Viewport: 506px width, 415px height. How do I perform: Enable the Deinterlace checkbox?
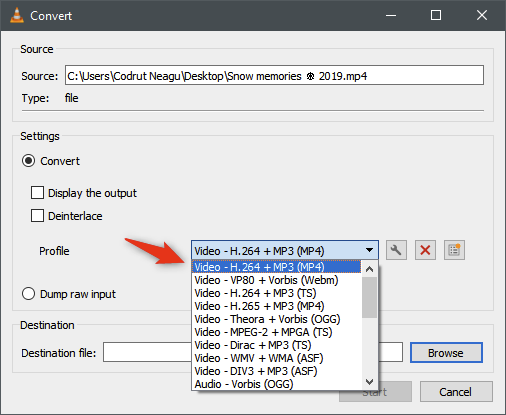tap(37, 216)
